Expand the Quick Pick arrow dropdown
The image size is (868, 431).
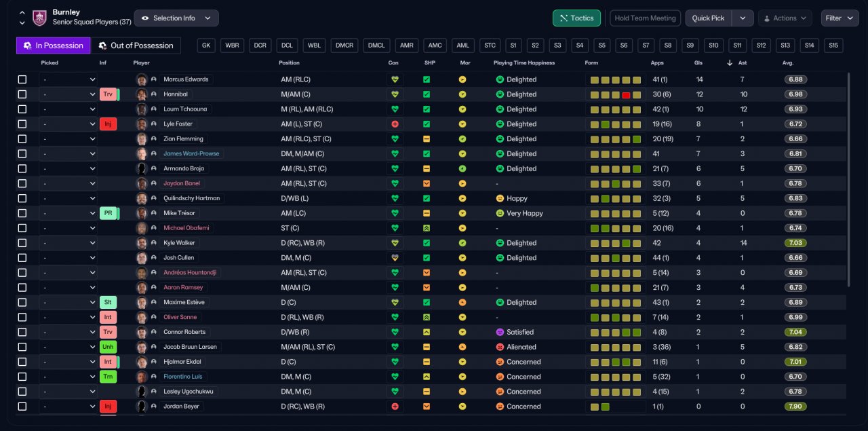tap(743, 18)
